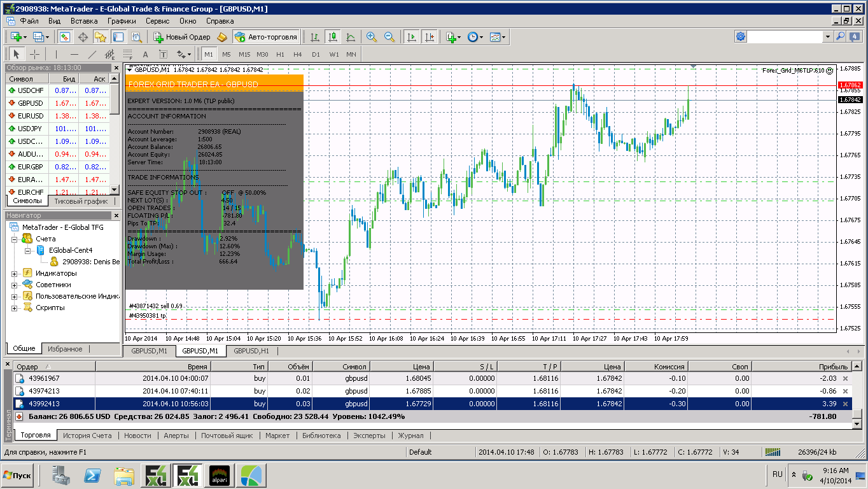
Task: Toggle the Авто-торговля auto trading button
Action: point(266,37)
